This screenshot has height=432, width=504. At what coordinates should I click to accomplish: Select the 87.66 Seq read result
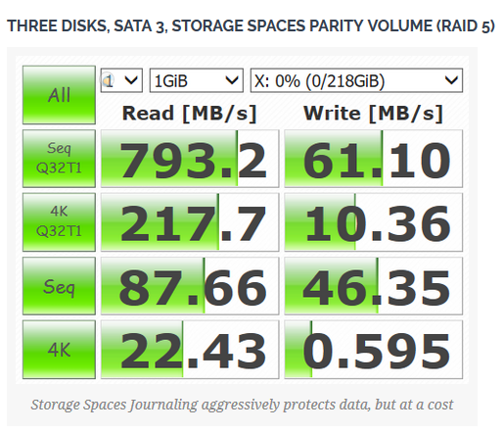pyautogui.click(x=190, y=286)
